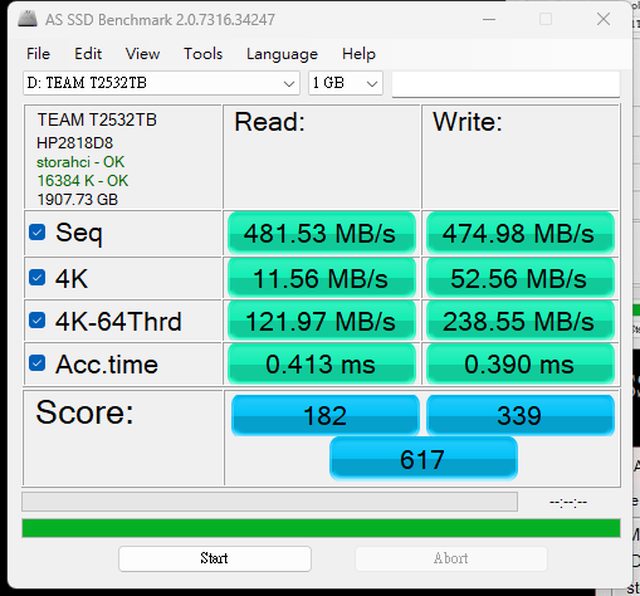Click the total score 617 box

423,459
